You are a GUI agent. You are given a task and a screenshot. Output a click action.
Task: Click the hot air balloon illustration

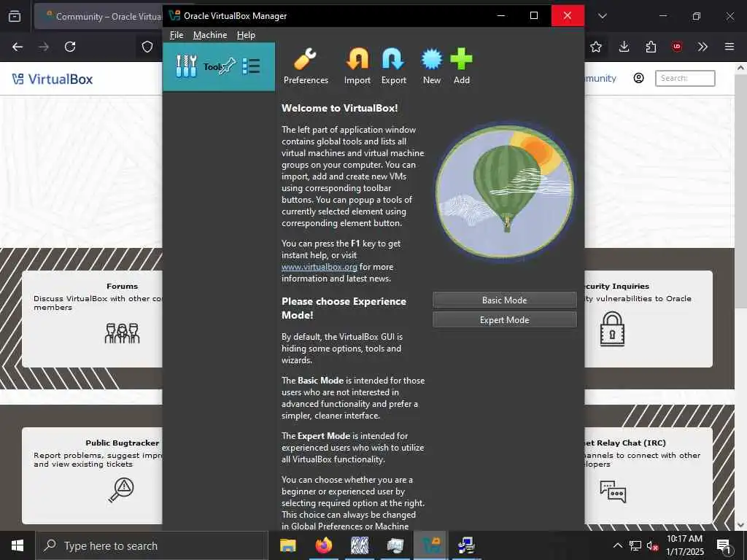click(505, 192)
